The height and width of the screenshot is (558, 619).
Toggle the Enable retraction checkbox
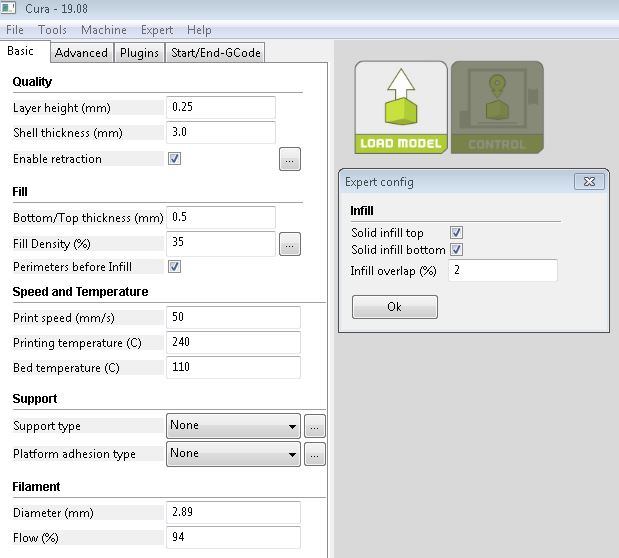pyautogui.click(x=174, y=159)
